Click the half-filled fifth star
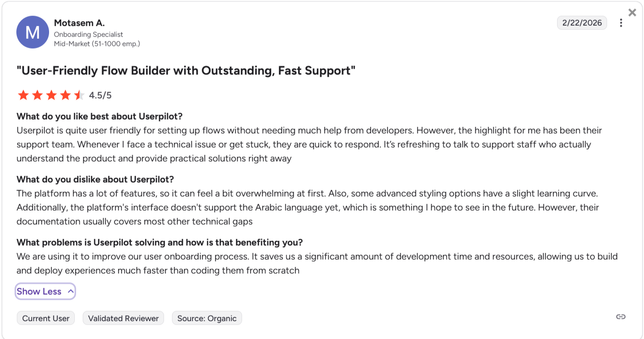Image resolution: width=644 pixels, height=339 pixels. 79,95
